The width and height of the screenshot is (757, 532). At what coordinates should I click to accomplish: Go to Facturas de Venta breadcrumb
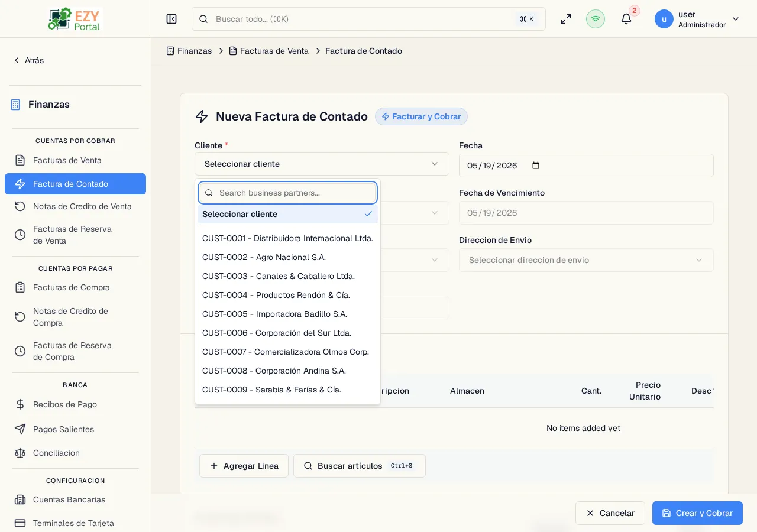click(x=269, y=51)
